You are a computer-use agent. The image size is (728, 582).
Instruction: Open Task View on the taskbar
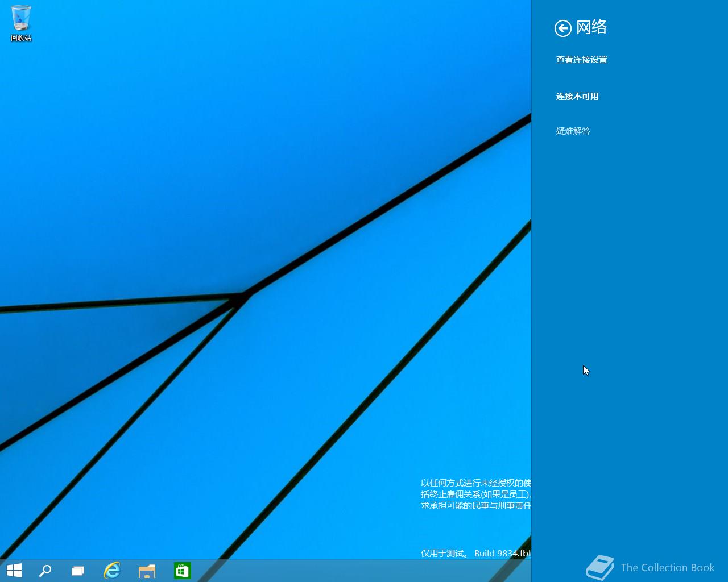point(78,571)
